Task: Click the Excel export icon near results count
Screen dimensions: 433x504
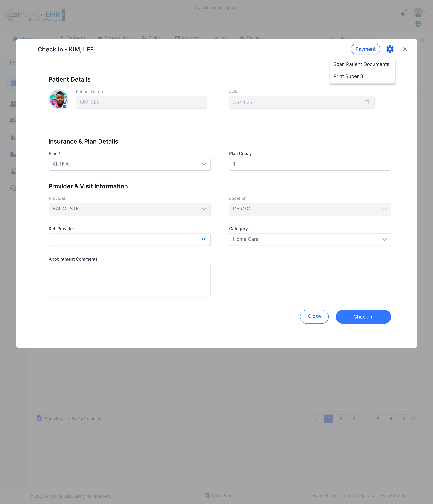Action: [39, 418]
